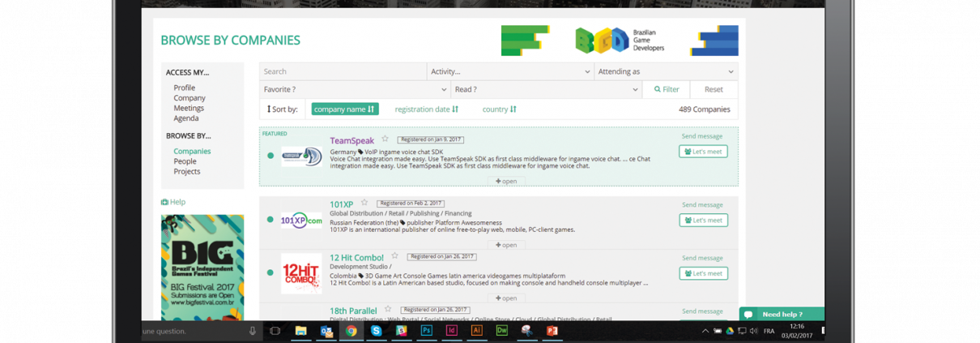The height and width of the screenshot is (343, 980).
Task: Click the taskbar clock 12:16
Action: click(798, 331)
